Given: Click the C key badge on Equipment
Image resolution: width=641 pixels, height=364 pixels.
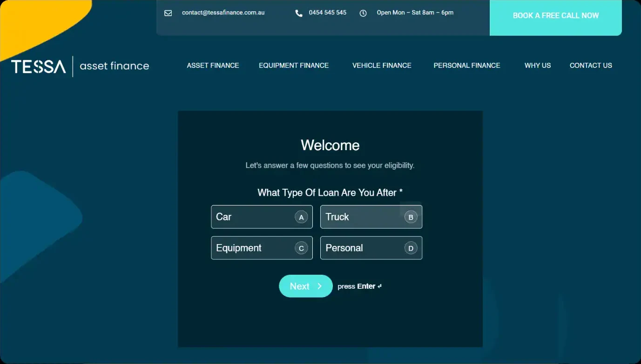Looking at the screenshot, I should [301, 248].
